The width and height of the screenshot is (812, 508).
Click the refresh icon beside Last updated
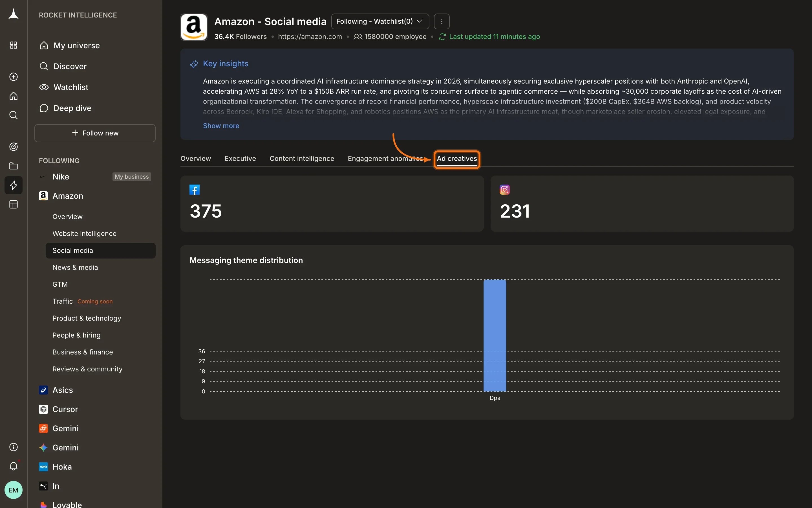click(442, 37)
